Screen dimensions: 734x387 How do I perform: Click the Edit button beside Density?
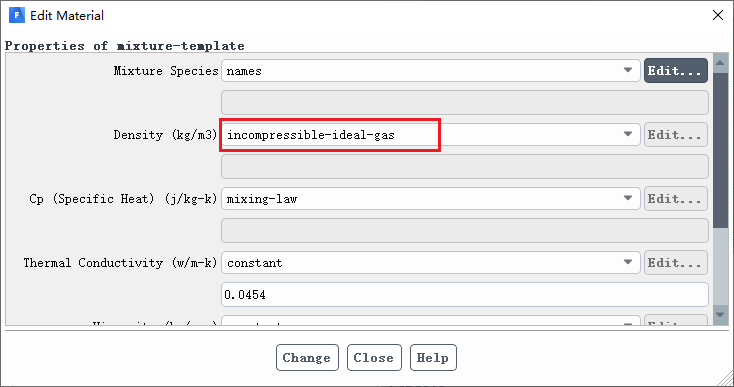[x=675, y=135]
